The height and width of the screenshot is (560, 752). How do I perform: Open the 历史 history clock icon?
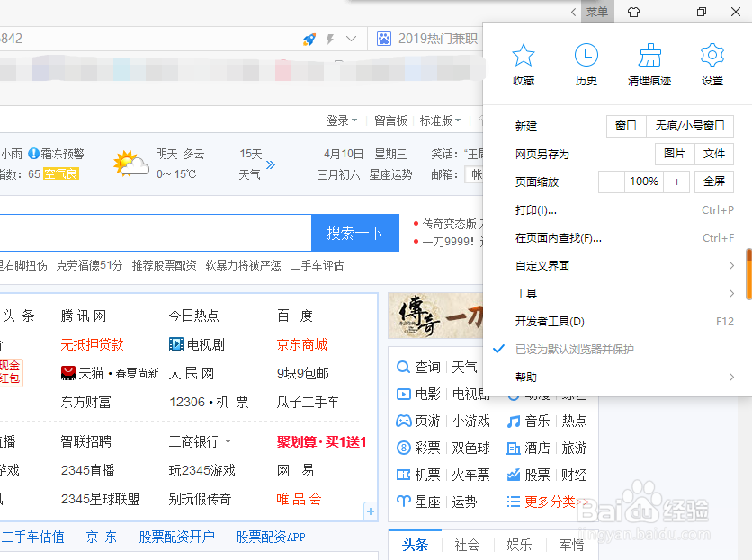coord(586,55)
